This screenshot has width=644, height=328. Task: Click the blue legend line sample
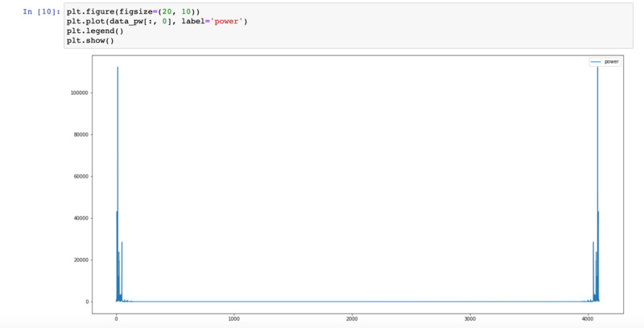click(x=597, y=61)
